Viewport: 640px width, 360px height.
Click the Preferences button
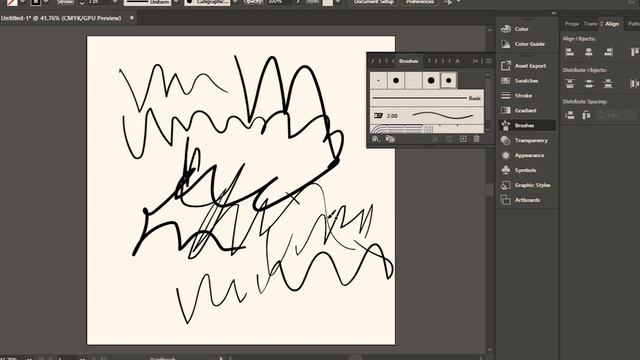[420, 2]
